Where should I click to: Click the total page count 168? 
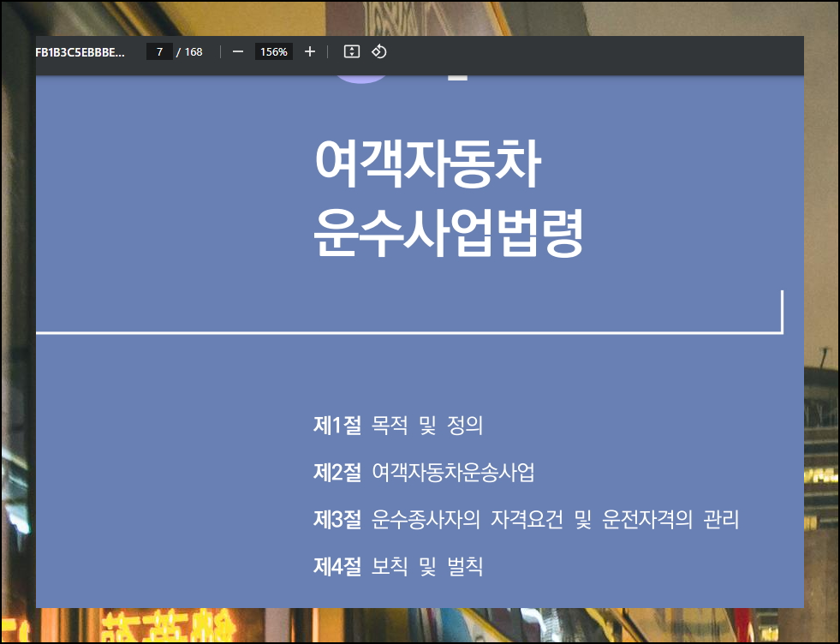pyautogui.click(x=194, y=52)
